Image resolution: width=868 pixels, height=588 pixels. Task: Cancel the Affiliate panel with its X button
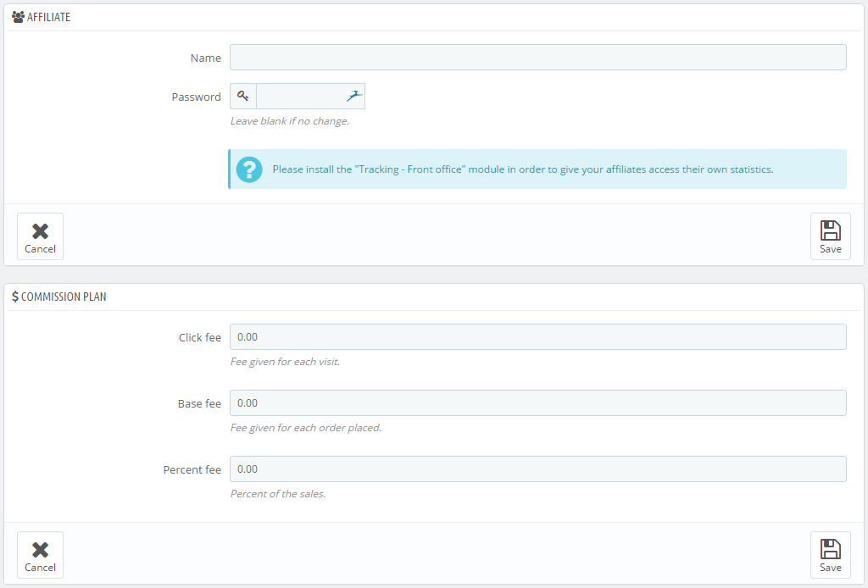click(40, 236)
